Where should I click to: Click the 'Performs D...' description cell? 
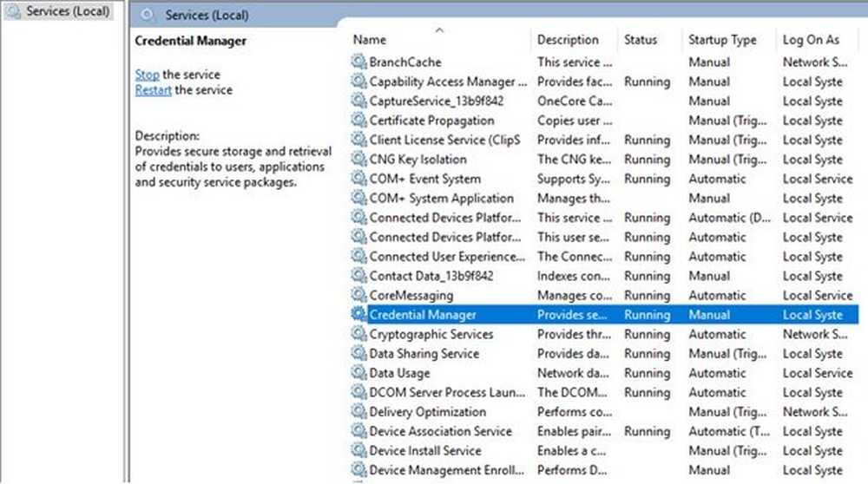[x=571, y=470]
